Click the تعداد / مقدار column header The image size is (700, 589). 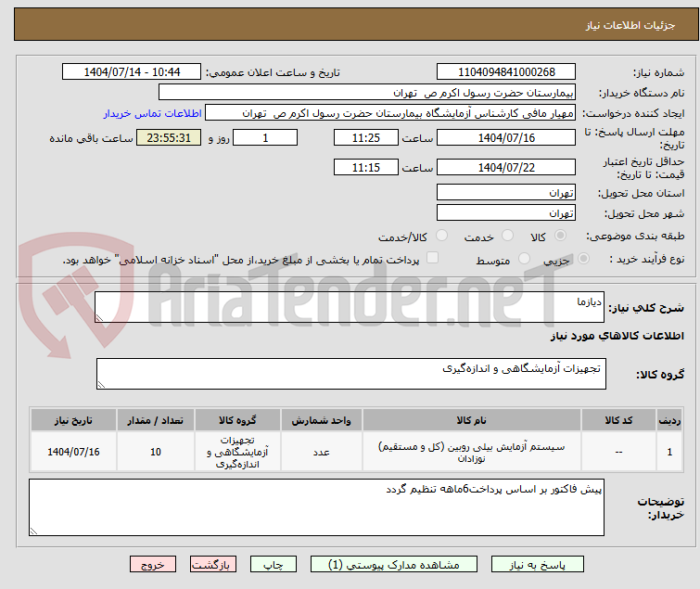click(x=156, y=420)
